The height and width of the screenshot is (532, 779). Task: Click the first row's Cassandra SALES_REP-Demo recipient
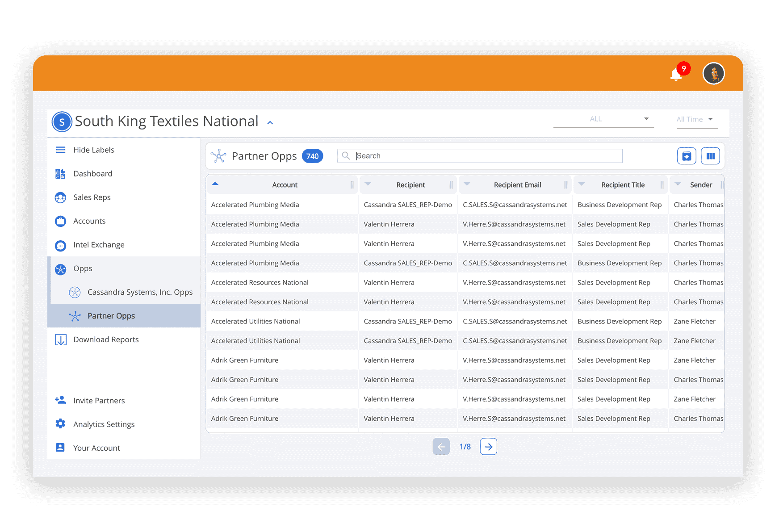tap(407, 205)
